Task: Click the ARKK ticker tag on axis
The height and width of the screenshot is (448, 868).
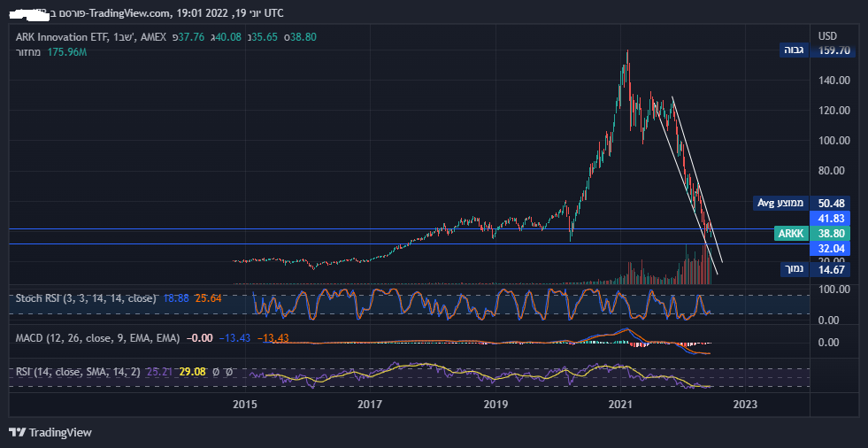Action: (791, 234)
